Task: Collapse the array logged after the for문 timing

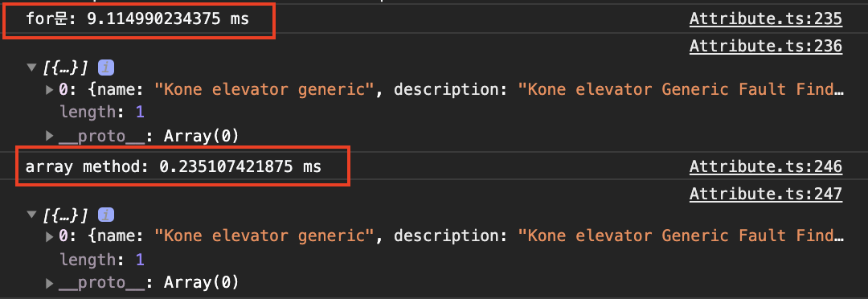Action: click(x=31, y=68)
